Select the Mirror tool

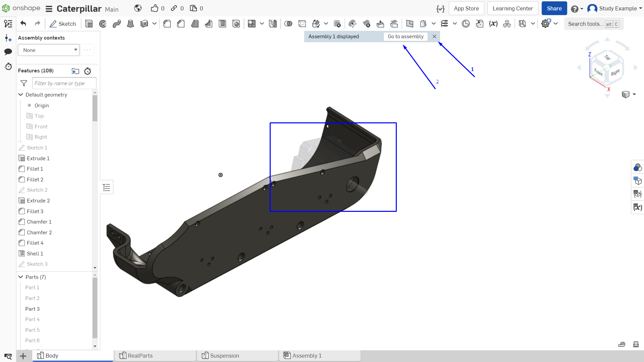pyautogui.click(x=273, y=24)
